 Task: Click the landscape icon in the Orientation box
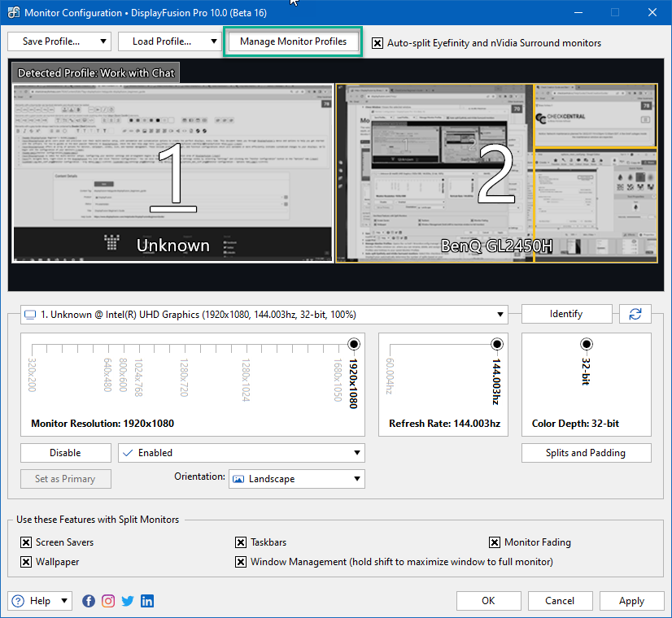(x=238, y=479)
